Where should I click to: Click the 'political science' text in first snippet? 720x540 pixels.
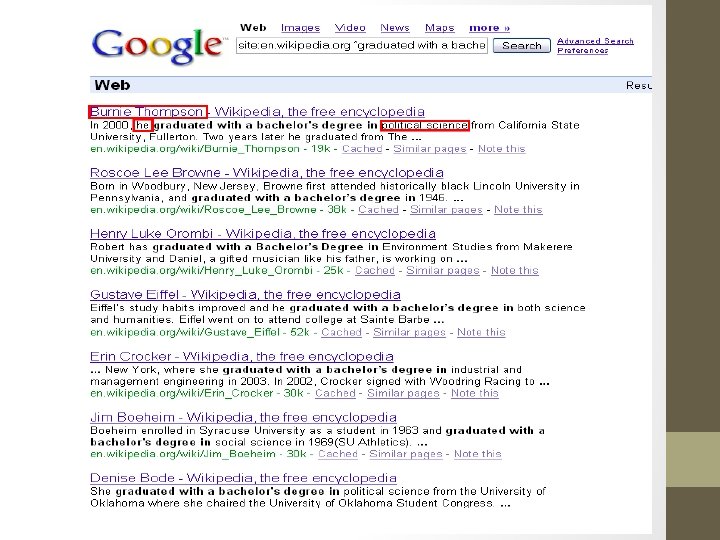click(425, 125)
